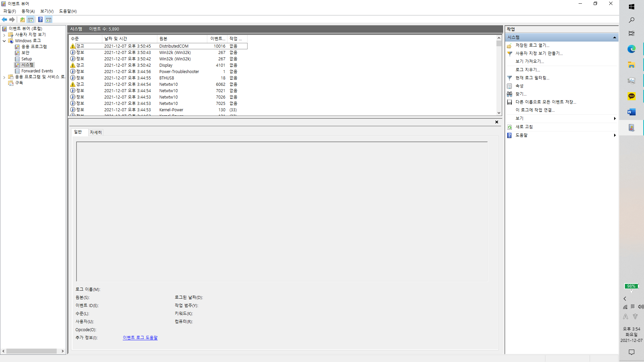The image size is (644, 362).
Task: Collapse the Windows 로그 tree node
Action: (4, 41)
